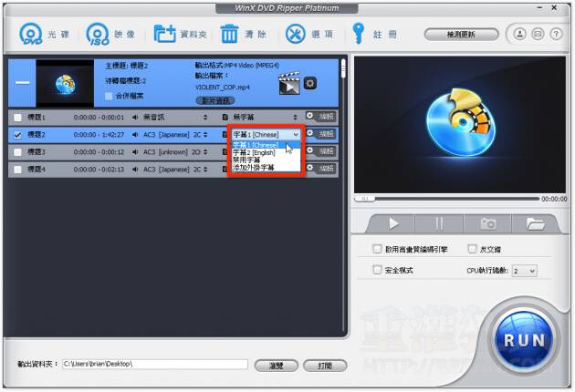Image resolution: width=575 pixels, height=392 pixels.
Task: Click the preview seek slider handle
Action: 365,199
